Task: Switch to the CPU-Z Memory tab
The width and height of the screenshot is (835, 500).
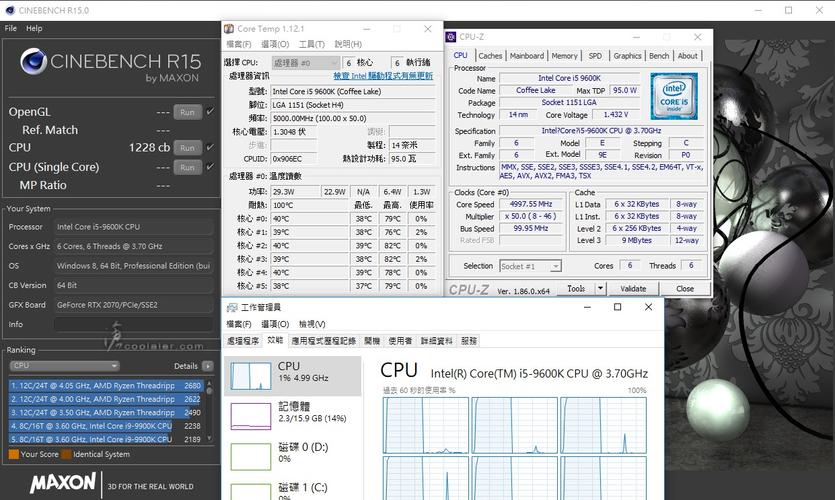Action: tap(564, 56)
